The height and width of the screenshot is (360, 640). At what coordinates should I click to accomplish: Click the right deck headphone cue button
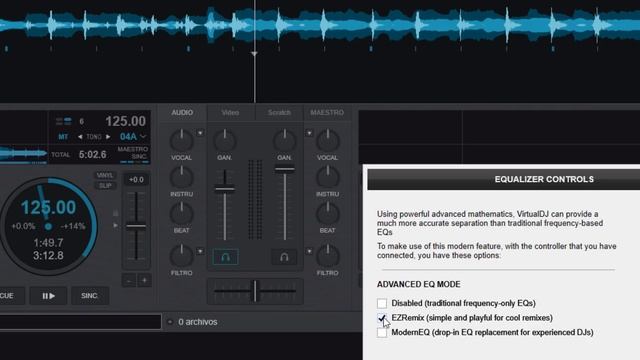click(x=284, y=257)
